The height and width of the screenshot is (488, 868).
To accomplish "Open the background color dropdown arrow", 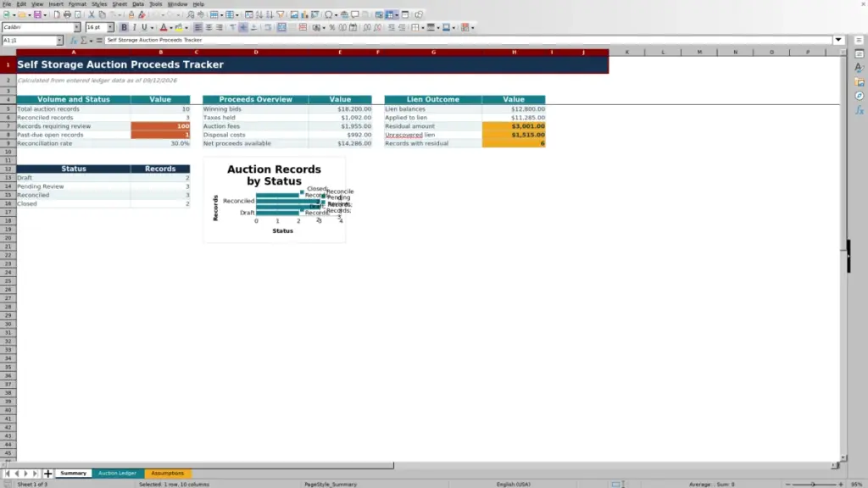I will pos(186,28).
